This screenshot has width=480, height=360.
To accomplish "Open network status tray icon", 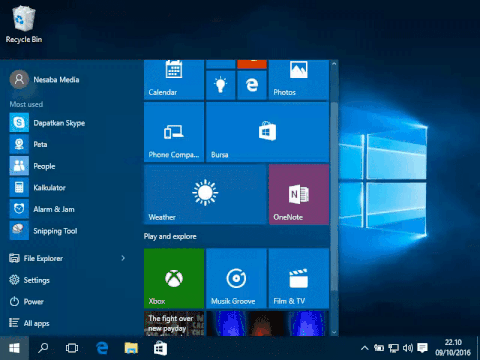I will click(393, 348).
